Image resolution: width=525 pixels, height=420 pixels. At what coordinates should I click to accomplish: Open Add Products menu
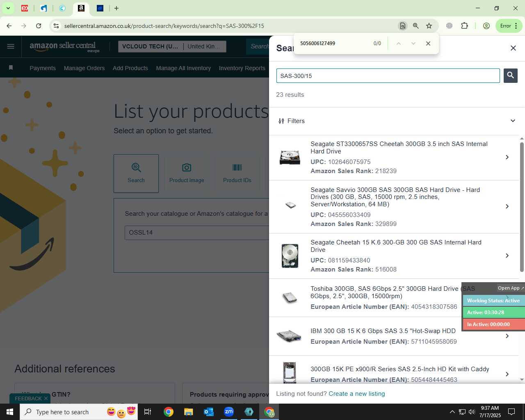[x=130, y=68]
